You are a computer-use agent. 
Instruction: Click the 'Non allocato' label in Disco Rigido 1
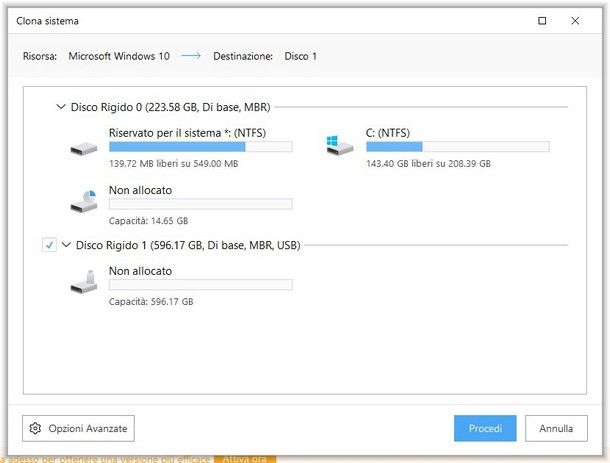(140, 271)
